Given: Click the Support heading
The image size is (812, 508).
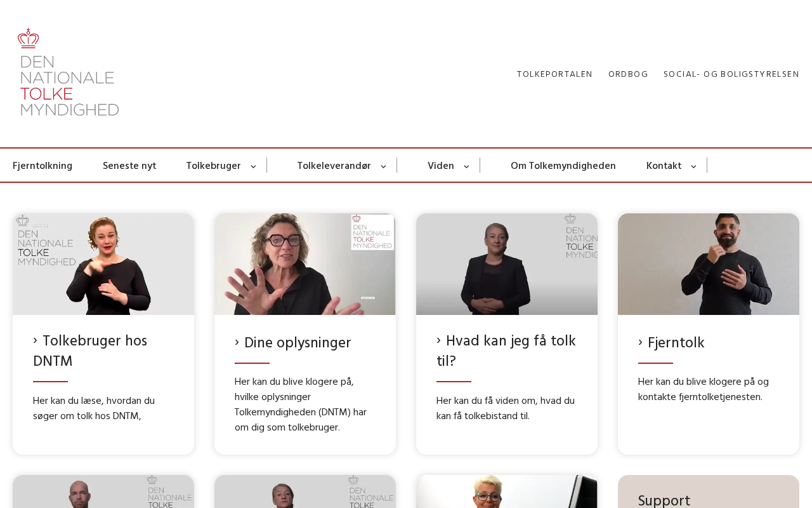Looking at the screenshot, I should [664, 500].
